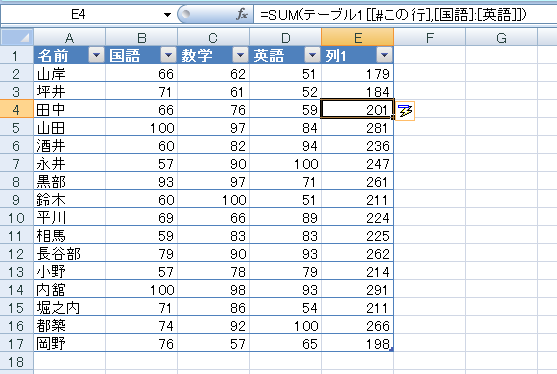Click the AutoCorrect options lightning icon
This screenshot has width=557, height=374.
coord(405,111)
